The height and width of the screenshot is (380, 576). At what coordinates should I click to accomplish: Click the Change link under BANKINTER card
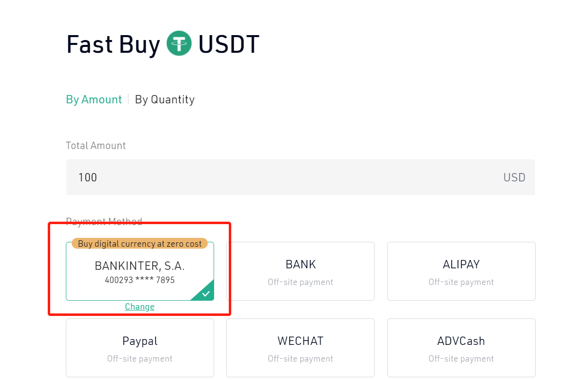point(140,306)
